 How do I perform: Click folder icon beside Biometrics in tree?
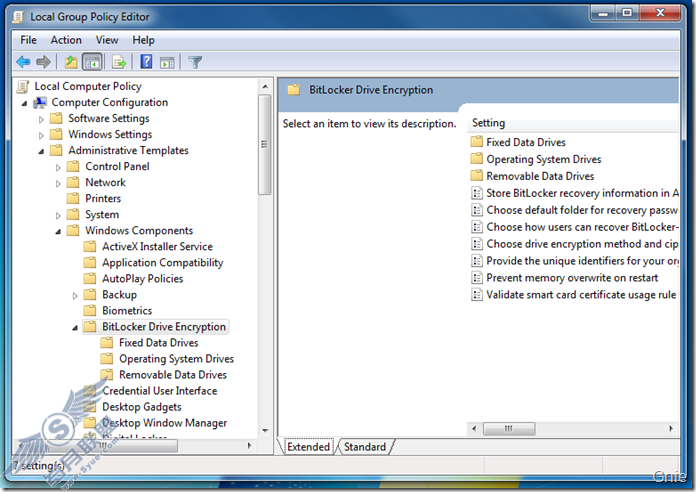(90, 310)
